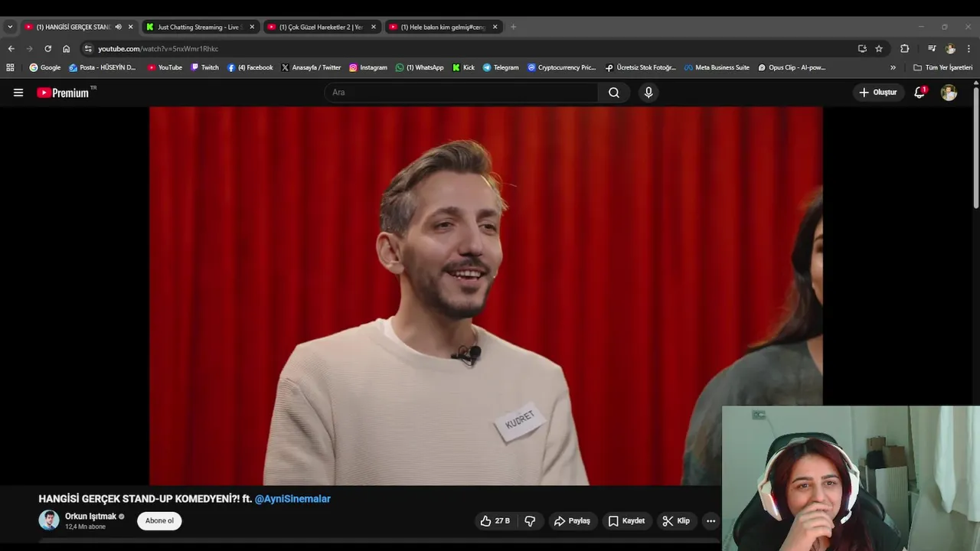
Task: Click the 27 B like count
Action: (x=502, y=521)
